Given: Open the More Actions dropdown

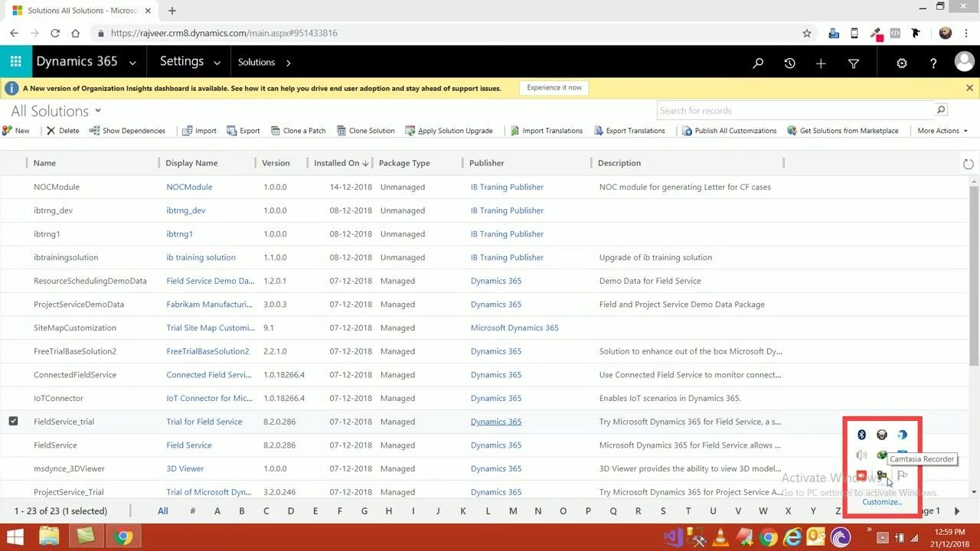Looking at the screenshot, I should (x=942, y=131).
